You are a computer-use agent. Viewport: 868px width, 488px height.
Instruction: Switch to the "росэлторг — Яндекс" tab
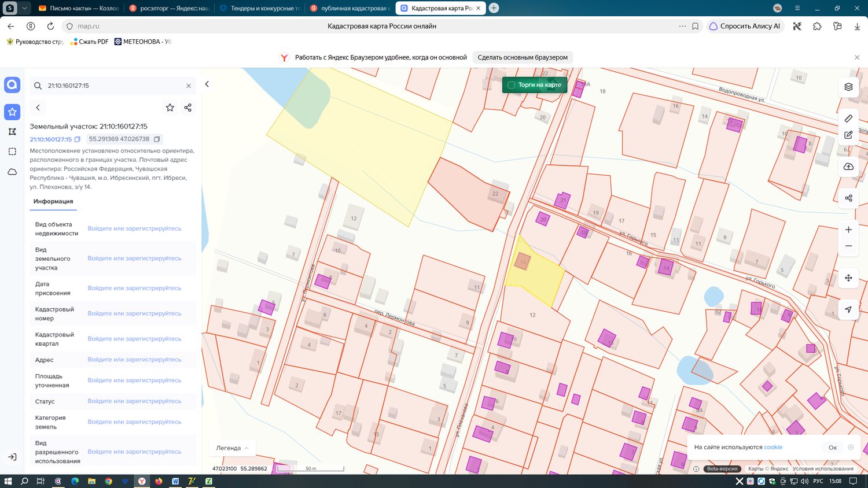pyautogui.click(x=169, y=8)
